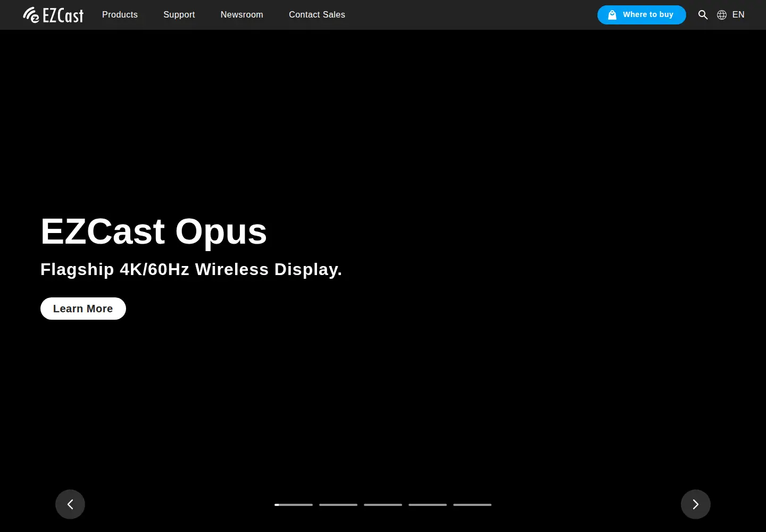
Task: Select the first carousel slide indicator
Action: pyautogui.click(x=294, y=505)
